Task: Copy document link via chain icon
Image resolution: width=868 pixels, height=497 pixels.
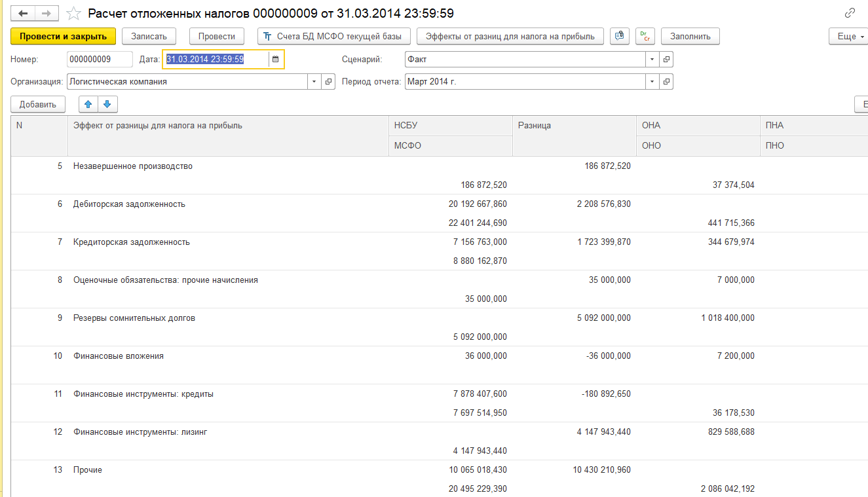Action: point(850,13)
